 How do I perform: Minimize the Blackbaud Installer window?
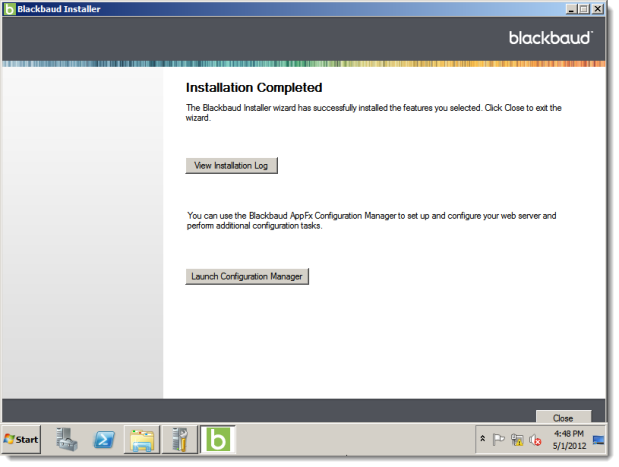(571, 9)
